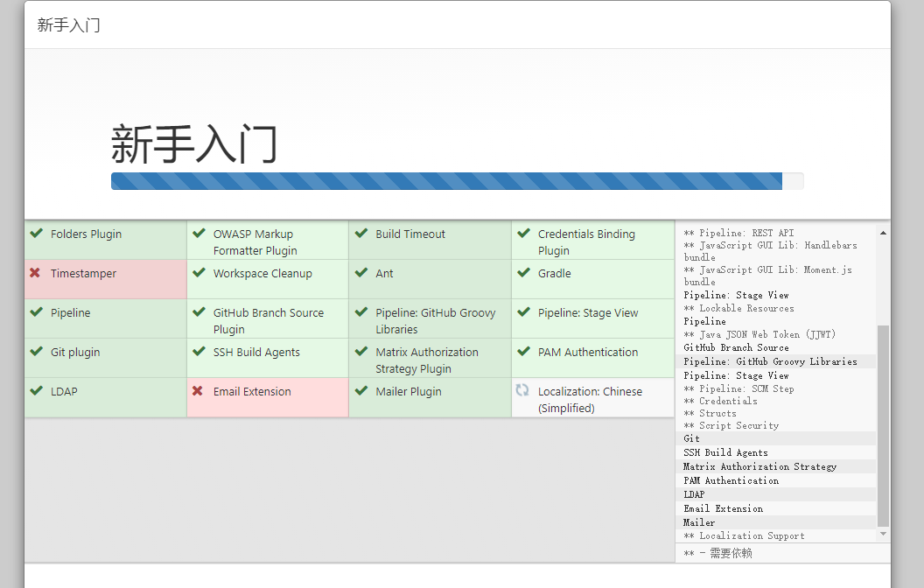Click the checkmark beside Workspace Cleanup
This screenshot has width=924, height=588.
[x=199, y=273]
